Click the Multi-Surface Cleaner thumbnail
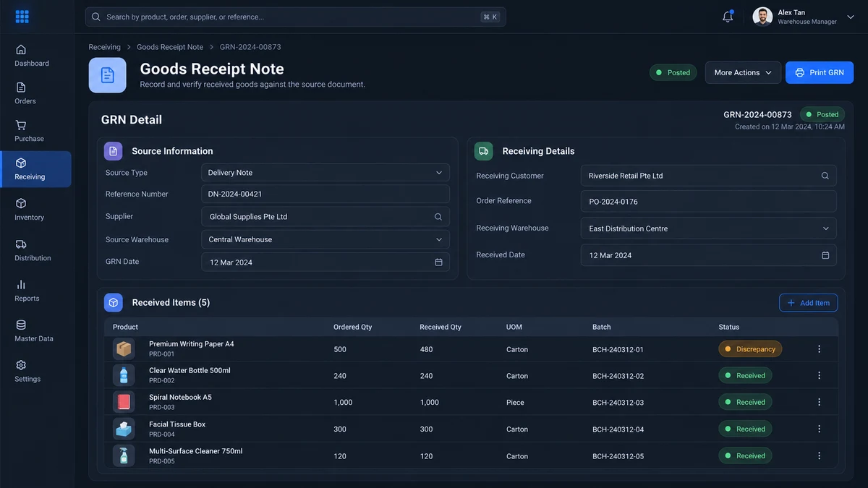Viewport: 868px width, 488px height. 124,455
